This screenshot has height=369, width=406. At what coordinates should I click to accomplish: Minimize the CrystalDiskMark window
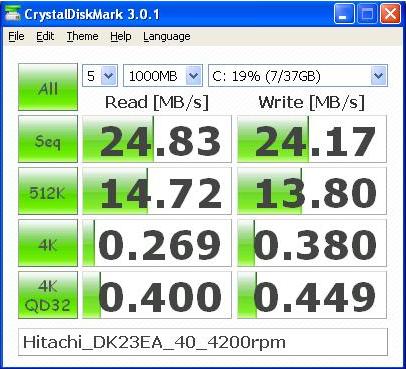(344, 14)
